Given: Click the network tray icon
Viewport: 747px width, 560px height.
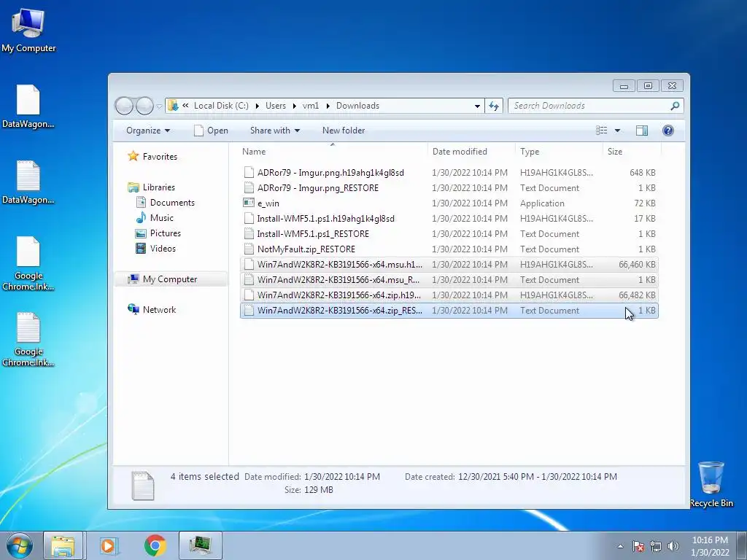Looking at the screenshot, I should pyautogui.click(x=656, y=546).
